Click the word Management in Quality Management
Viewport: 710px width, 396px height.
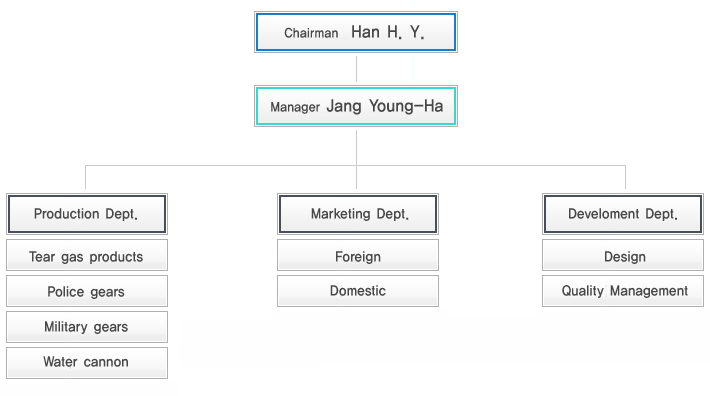pos(649,291)
